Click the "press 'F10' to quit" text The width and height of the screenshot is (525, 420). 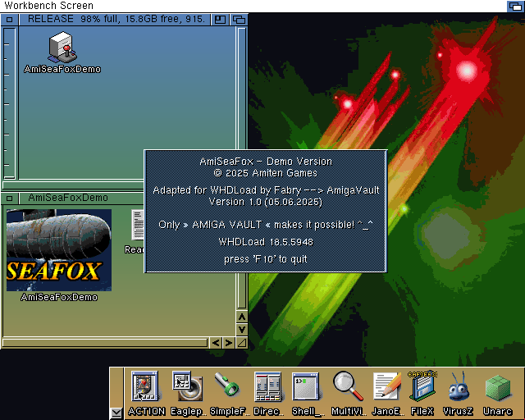(x=266, y=259)
